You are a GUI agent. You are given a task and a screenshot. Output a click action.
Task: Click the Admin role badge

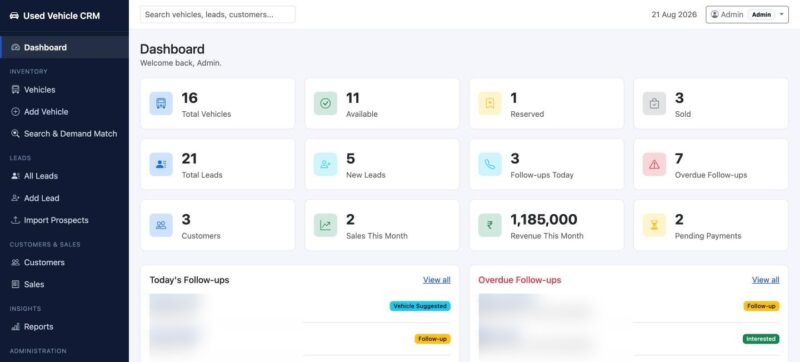tap(761, 15)
